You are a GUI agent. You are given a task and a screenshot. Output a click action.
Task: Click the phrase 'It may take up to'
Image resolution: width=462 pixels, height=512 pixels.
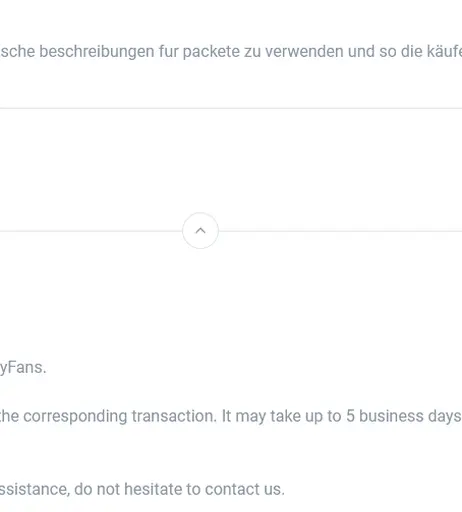[x=281, y=416]
